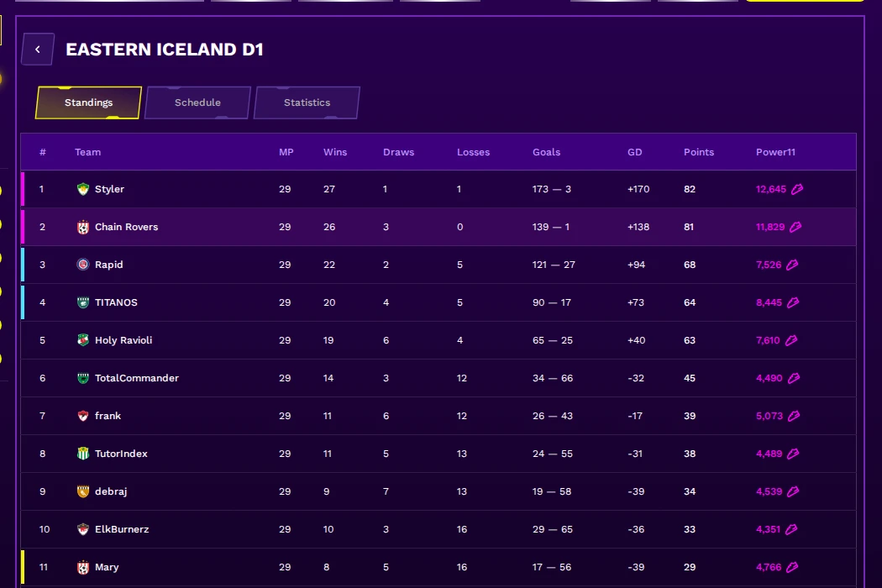Open the Standings tab
882x588 pixels.
click(88, 102)
